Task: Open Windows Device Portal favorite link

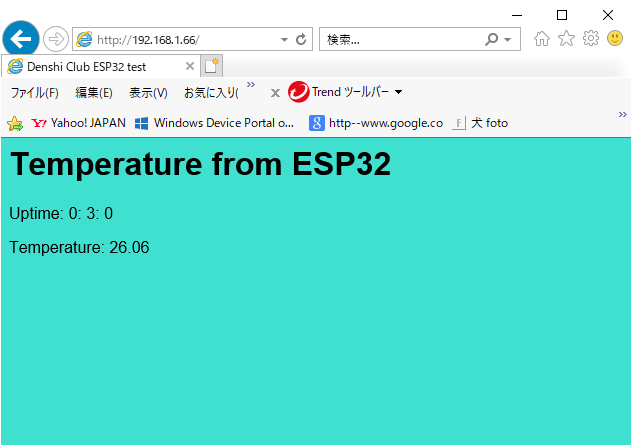Action: point(214,123)
